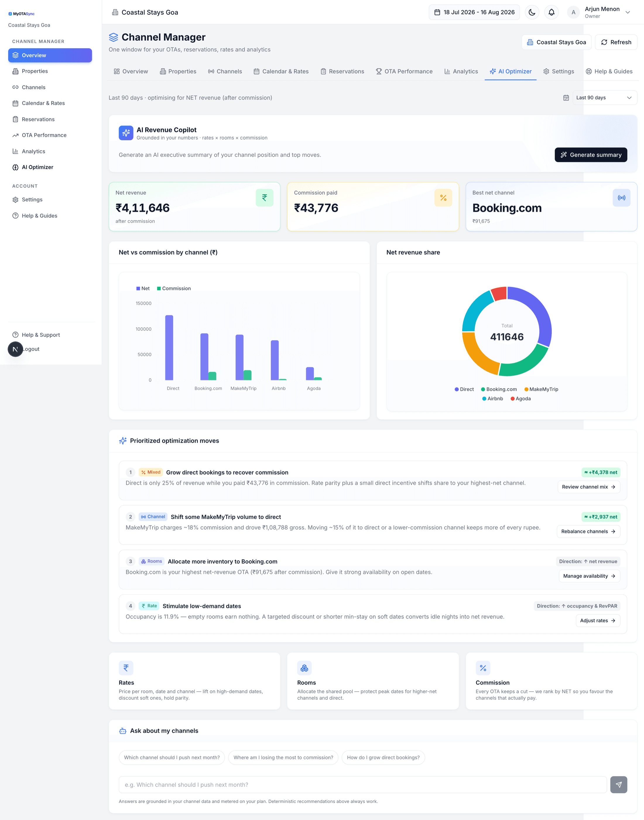The height and width of the screenshot is (820, 644).
Task: Open Settings gear icon in sidebar
Action: click(x=16, y=200)
